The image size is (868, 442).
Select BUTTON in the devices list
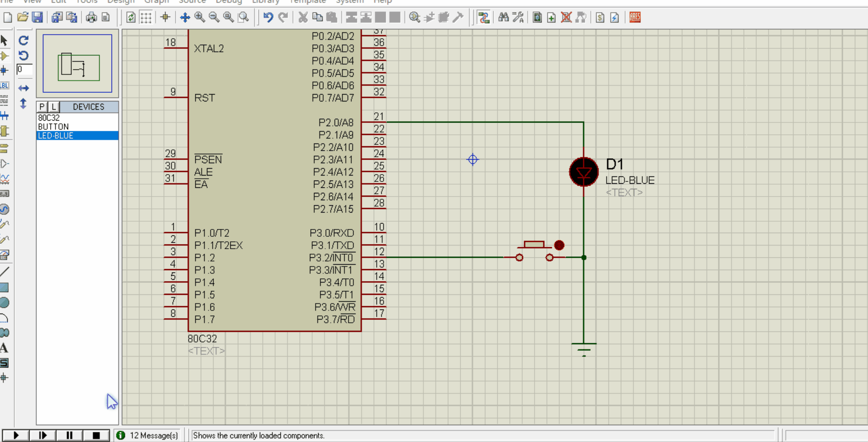pyautogui.click(x=54, y=127)
